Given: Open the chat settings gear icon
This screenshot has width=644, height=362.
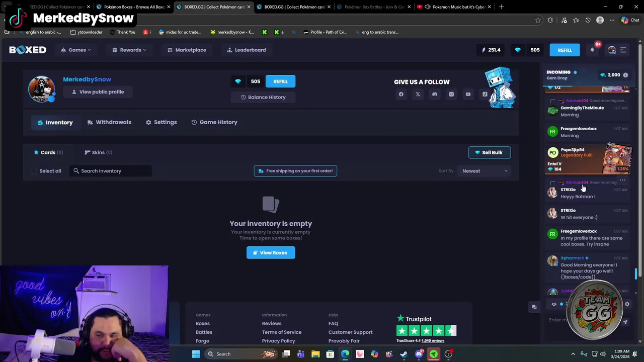Looking at the screenshot, I should coord(627,304).
